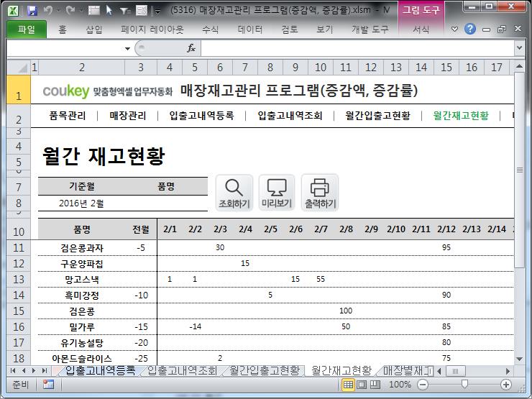Click the 2016년 2월 기준월 cell
The height and width of the screenshot is (399, 532).
coord(81,203)
